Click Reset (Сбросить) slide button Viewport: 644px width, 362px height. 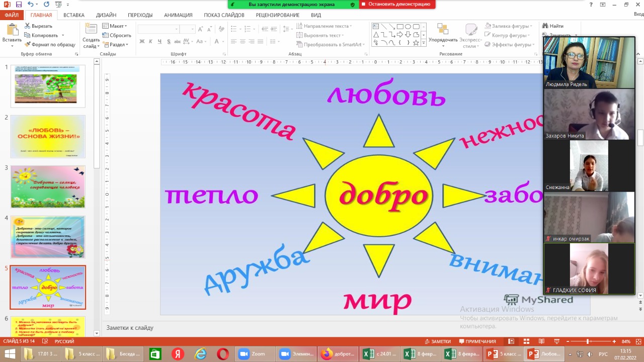(x=117, y=36)
